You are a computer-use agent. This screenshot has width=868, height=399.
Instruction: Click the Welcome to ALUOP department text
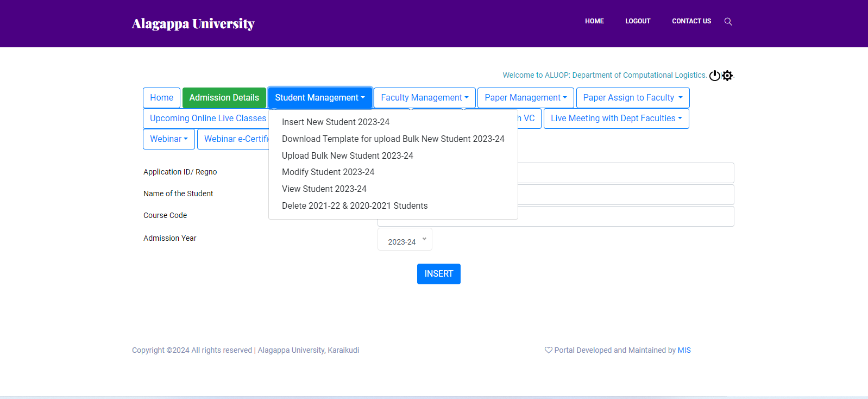pos(605,76)
